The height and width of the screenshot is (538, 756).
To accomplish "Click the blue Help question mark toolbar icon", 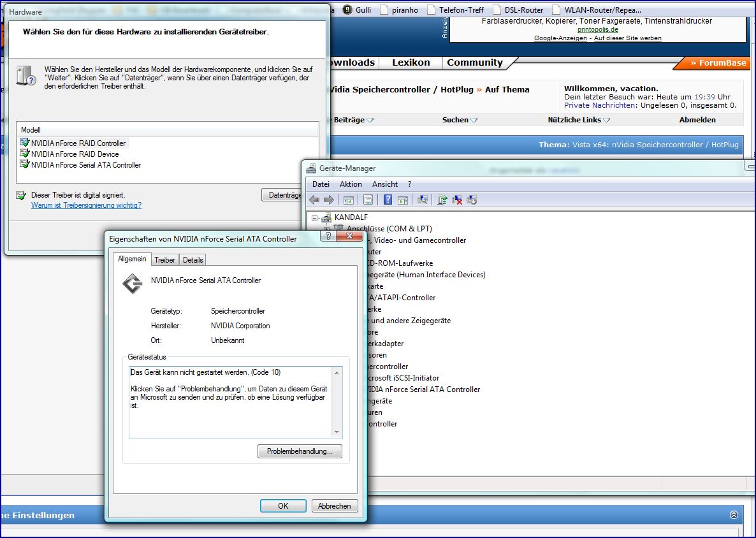I will click(x=388, y=200).
